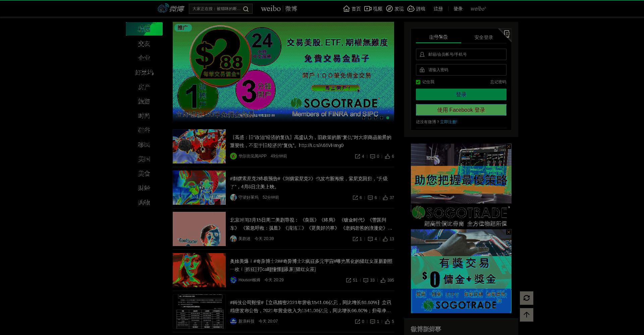The width and height of the screenshot is (644, 335).
Task: Close the 助您把握最優策略 ad
Action: 509,146
